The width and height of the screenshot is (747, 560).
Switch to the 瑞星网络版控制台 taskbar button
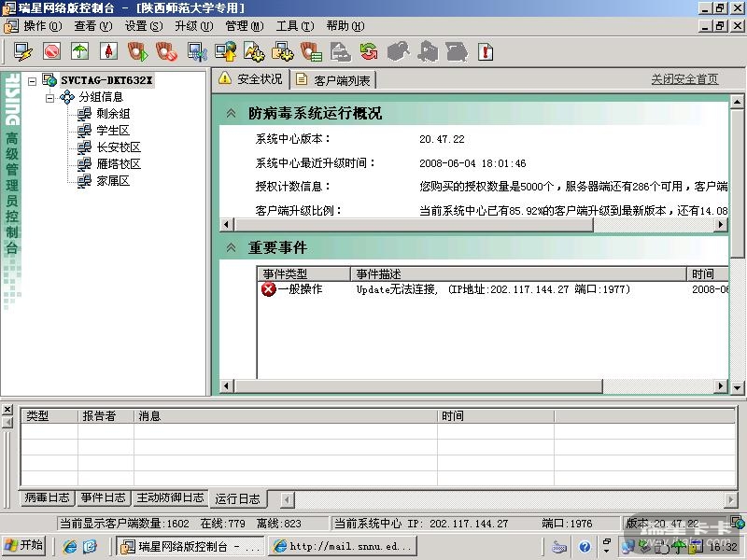pyautogui.click(x=190, y=546)
